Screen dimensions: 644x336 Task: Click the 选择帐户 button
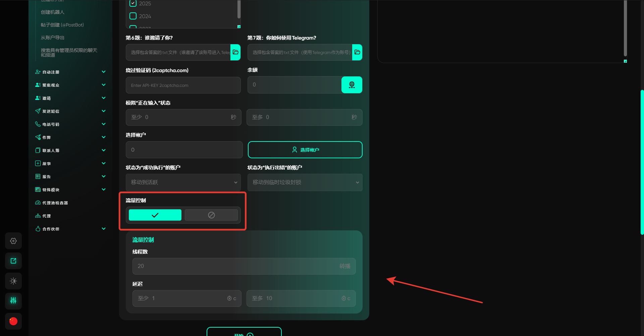coord(305,150)
